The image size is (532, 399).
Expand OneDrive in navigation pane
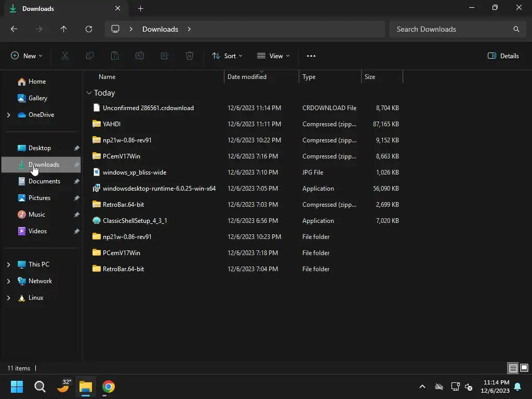coord(8,115)
